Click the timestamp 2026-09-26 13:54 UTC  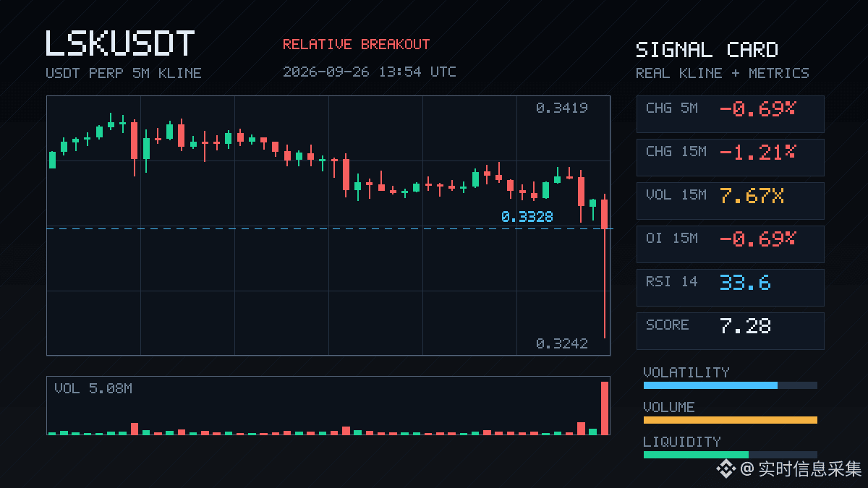[369, 72]
